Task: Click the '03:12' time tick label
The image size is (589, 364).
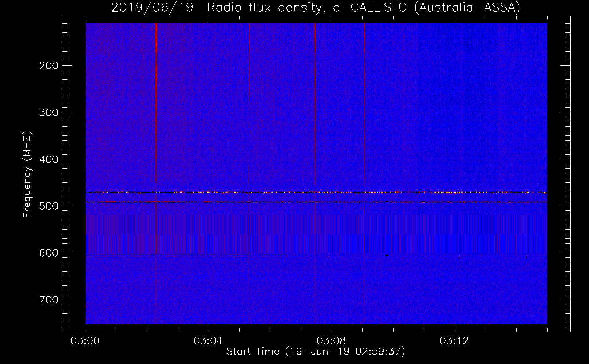Action: point(455,341)
